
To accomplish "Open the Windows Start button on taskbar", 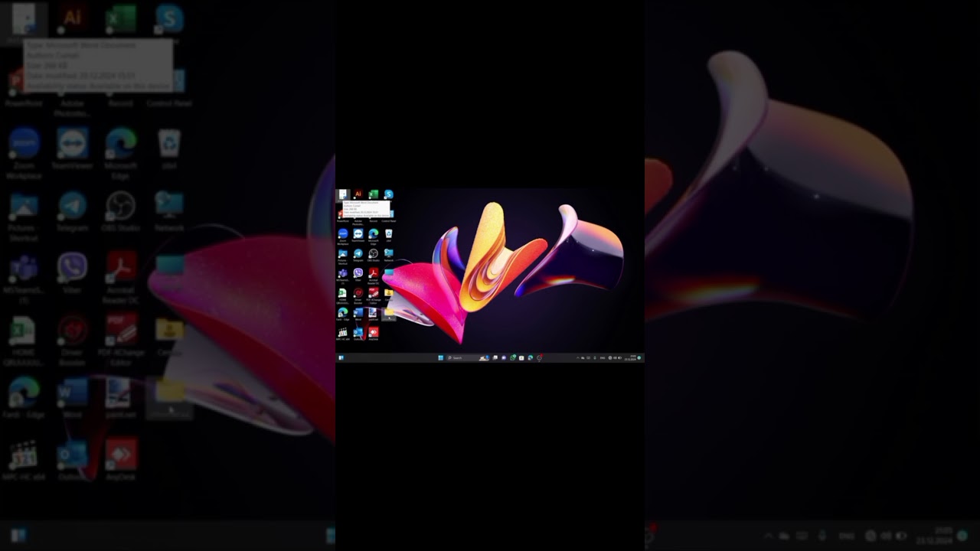I will coord(440,357).
